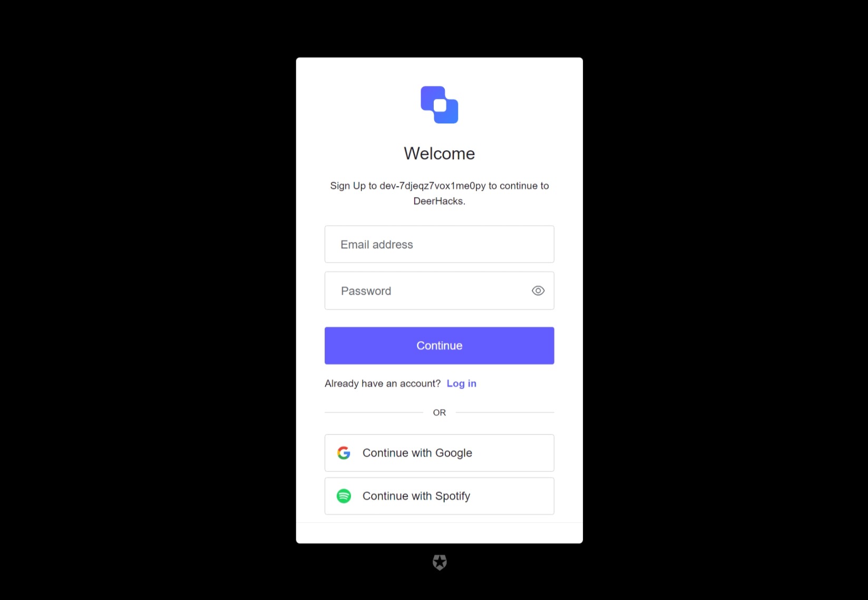Click the DeerHacks application name text
868x600 pixels.
[438, 201]
